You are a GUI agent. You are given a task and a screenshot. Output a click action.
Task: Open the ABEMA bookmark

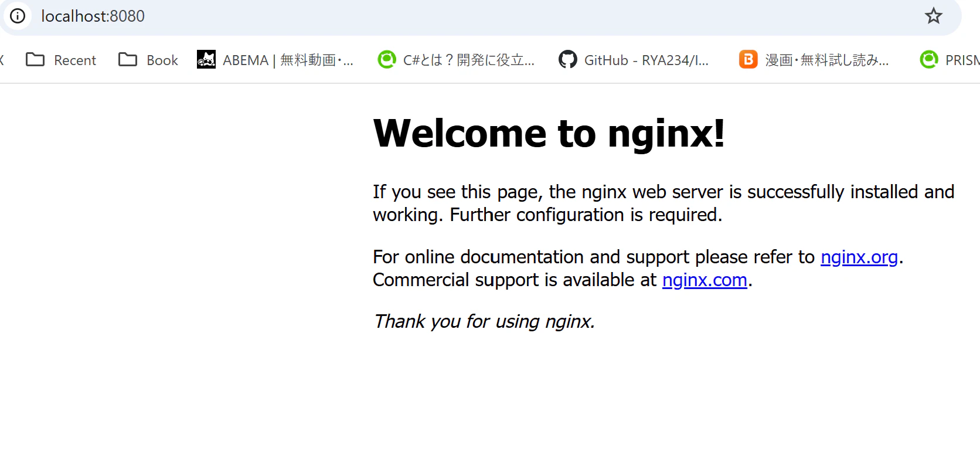click(x=275, y=60)
